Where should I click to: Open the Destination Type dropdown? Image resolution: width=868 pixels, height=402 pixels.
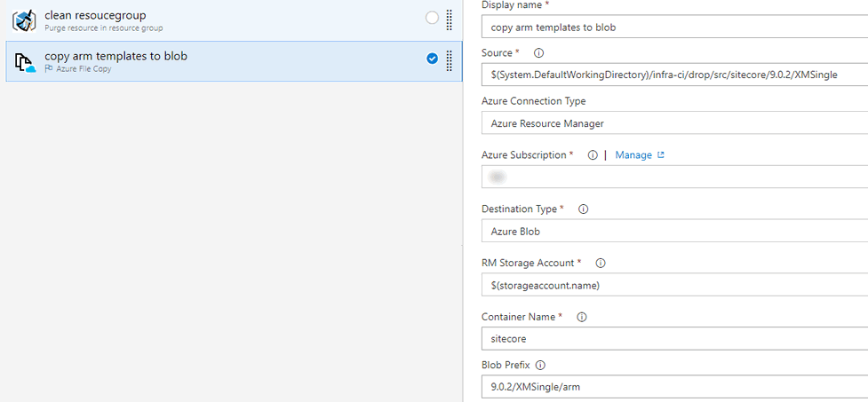[675, 231]
